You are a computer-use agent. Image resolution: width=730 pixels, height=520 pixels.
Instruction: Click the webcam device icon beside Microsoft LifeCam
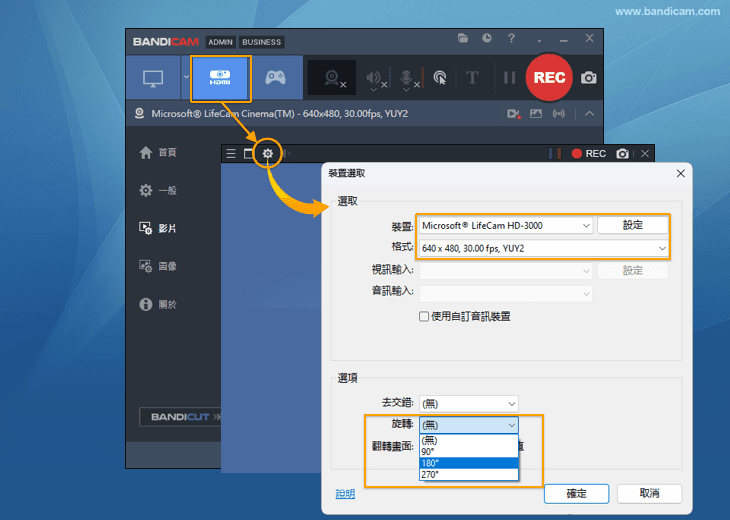click(139, 114)
